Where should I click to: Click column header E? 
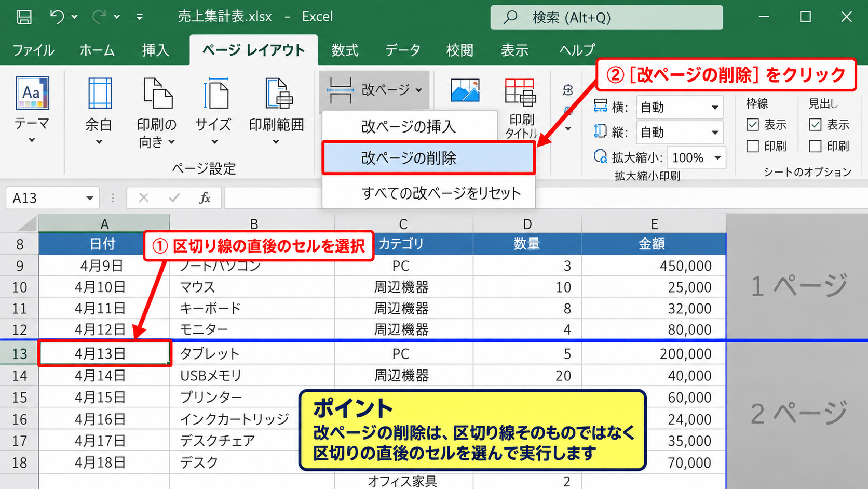click(654, 224)
